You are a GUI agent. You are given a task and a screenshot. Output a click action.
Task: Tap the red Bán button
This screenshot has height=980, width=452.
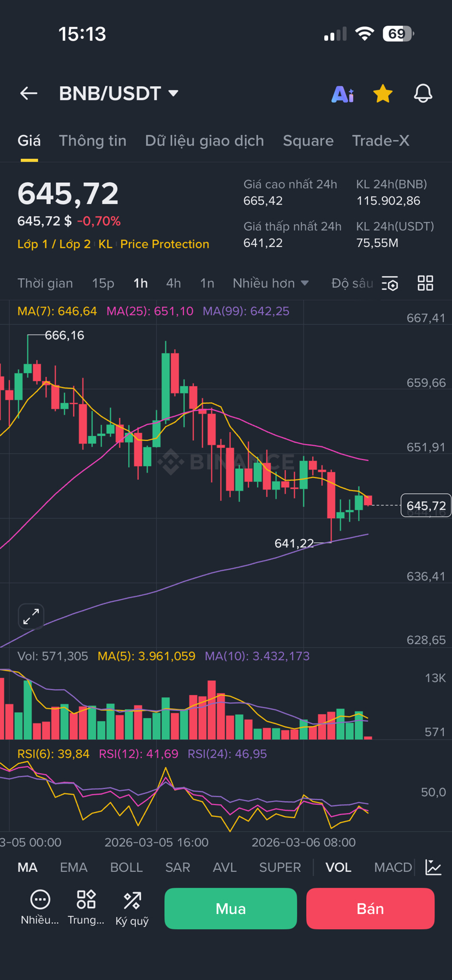[370, 909]
